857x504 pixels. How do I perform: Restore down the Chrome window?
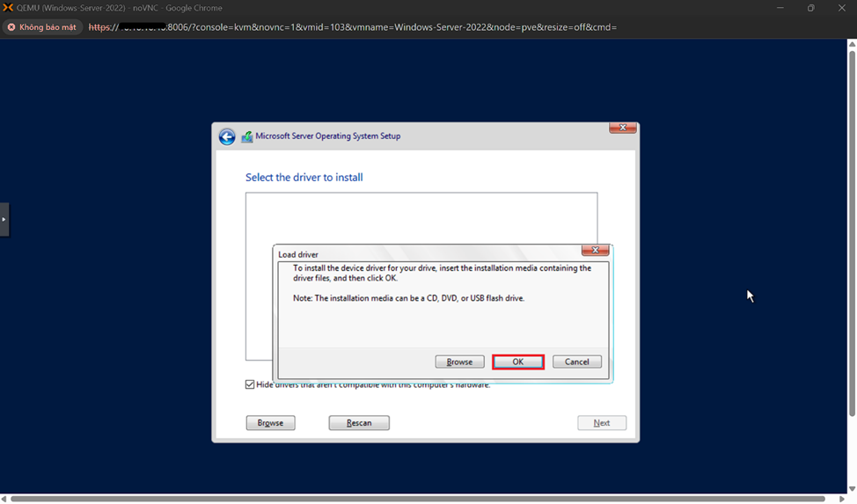click(810, 8)
